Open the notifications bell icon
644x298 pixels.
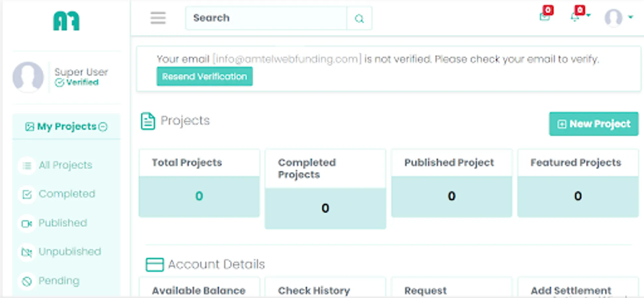click(x=575, y=17)
